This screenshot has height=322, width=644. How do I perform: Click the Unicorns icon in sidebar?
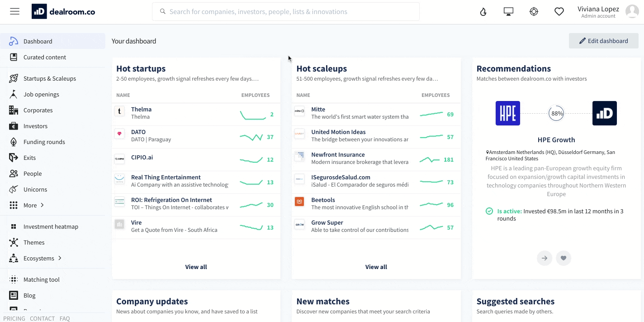pos(14,189)
